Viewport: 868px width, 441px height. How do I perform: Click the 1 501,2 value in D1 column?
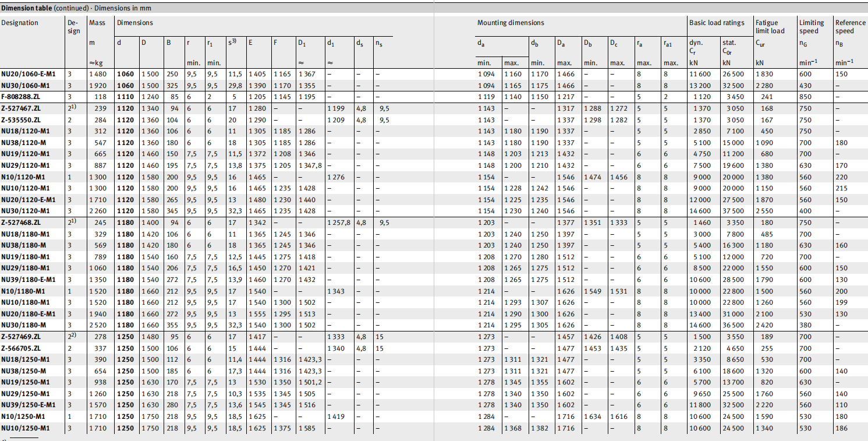click(x=310, y=383)
